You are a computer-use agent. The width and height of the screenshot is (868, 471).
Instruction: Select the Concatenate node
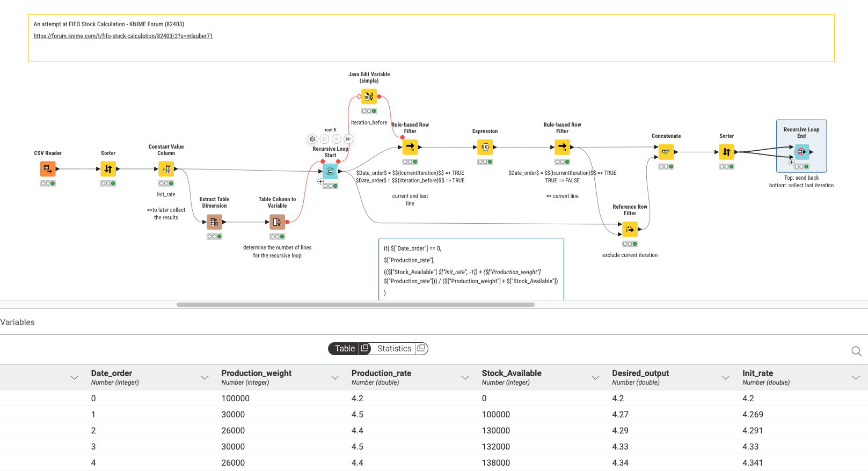666,152
